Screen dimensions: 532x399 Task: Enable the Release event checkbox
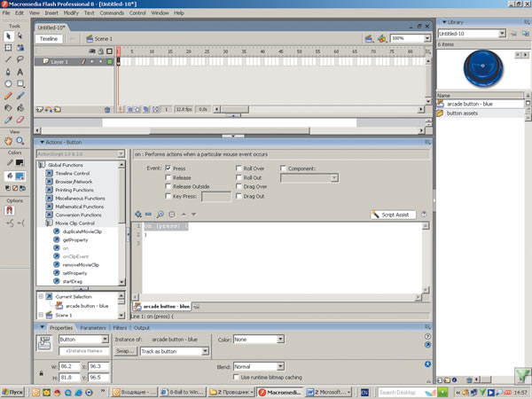coord(168,177)
